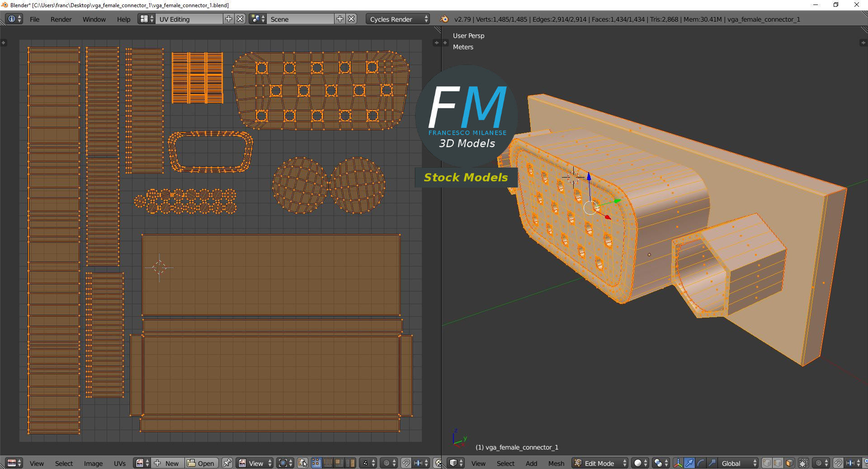The height and width of the screenshot is (469, 868).
Task: Select UV face selection mode
Action: point(339,463)
